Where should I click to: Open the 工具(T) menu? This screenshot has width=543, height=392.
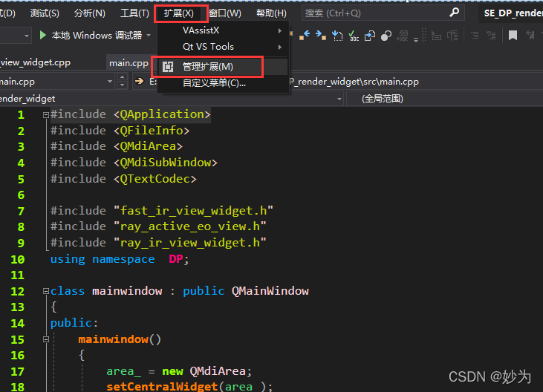[x=134, y=13]
